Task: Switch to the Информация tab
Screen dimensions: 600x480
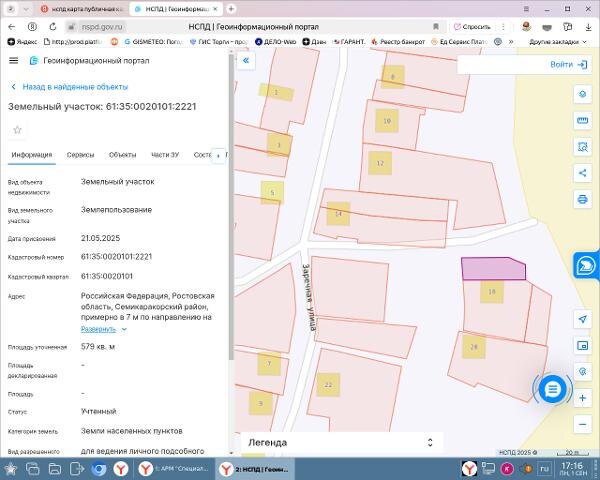Action: (32, 155)
